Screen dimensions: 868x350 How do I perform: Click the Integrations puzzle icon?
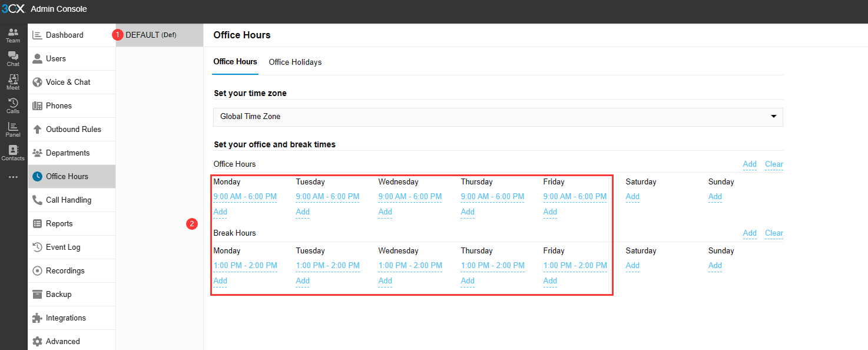[x=37, y=318]
